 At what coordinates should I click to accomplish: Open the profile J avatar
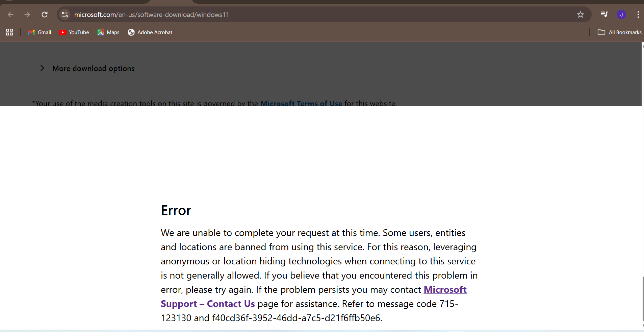click(x=621, y=15)
